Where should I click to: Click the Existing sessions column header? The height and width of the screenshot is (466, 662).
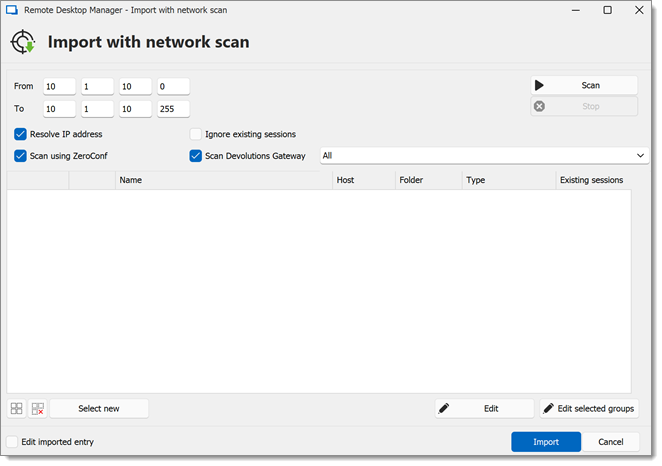pyautogui.click(x=593, y=180)
